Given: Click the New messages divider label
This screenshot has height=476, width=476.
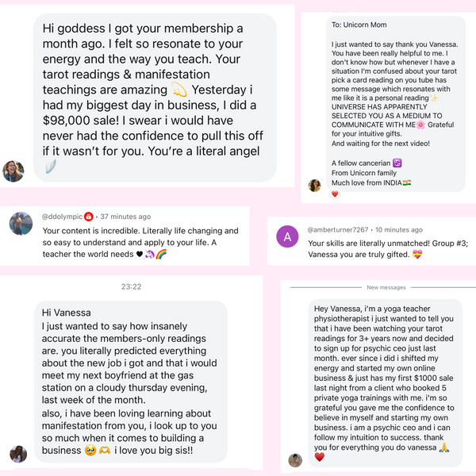Looking at the screenshot, I should click(386, 287).
